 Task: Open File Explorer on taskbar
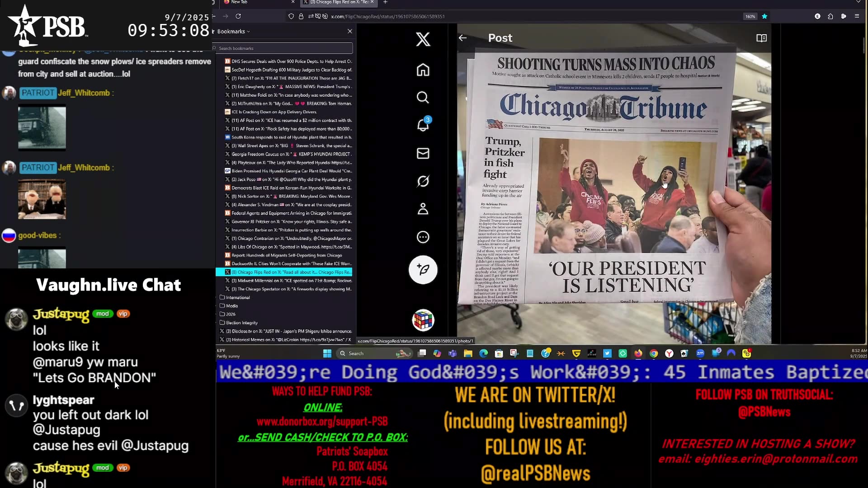[468, 353]
